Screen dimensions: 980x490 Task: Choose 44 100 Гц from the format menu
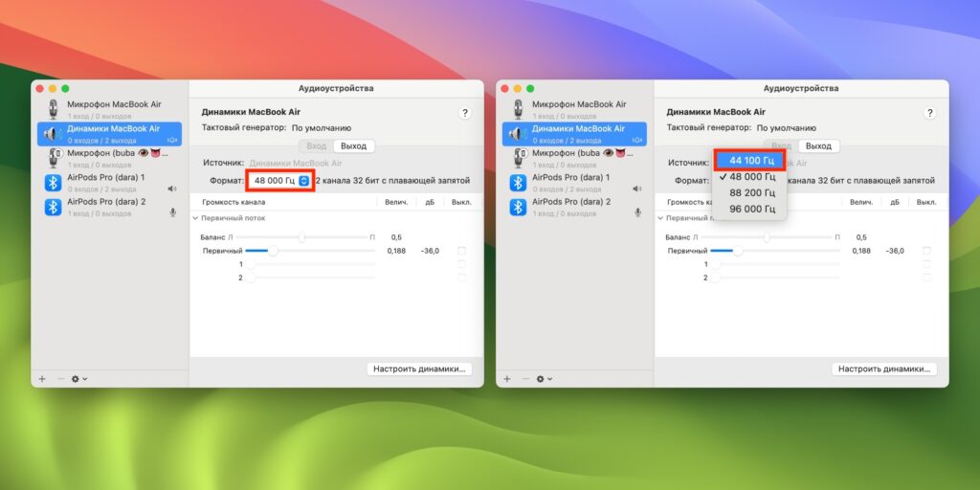(x=750, y=161)
